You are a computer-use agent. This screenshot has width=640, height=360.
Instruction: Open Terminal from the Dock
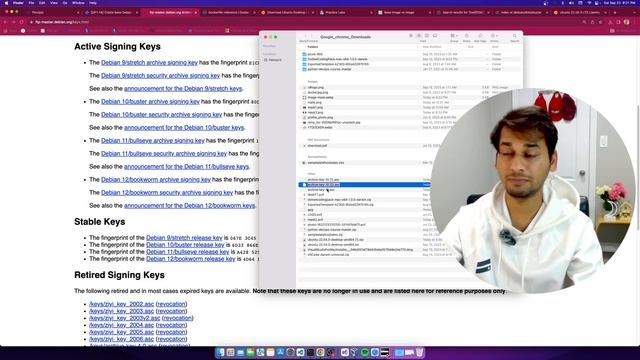pyautogui.click(x=310, y=352)
